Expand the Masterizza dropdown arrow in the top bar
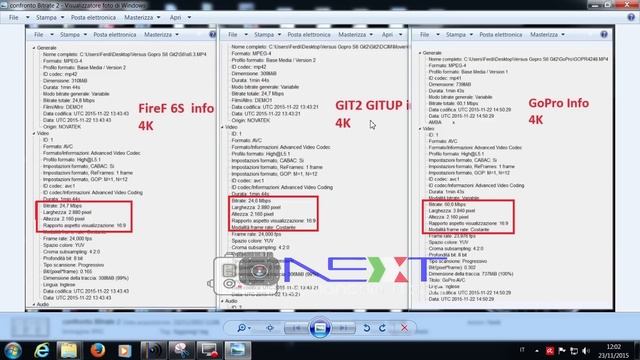The height and width of the screenshot is (360, 640). [158, 18]
